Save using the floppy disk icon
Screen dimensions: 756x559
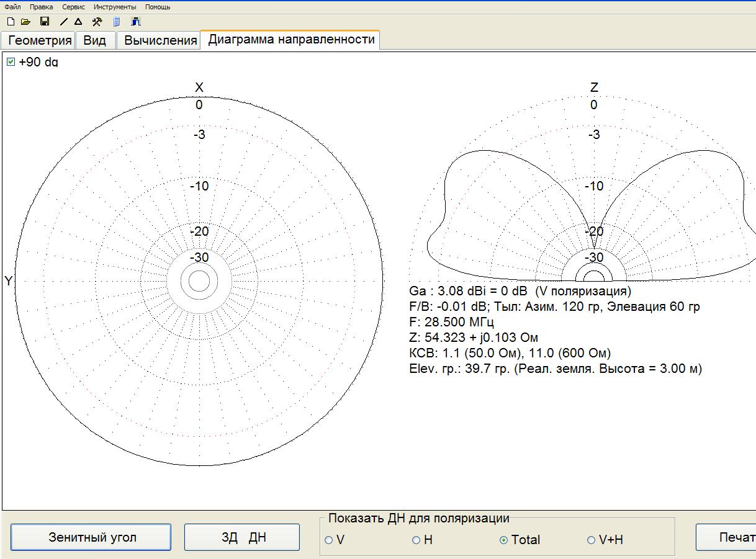pos(45,22)
